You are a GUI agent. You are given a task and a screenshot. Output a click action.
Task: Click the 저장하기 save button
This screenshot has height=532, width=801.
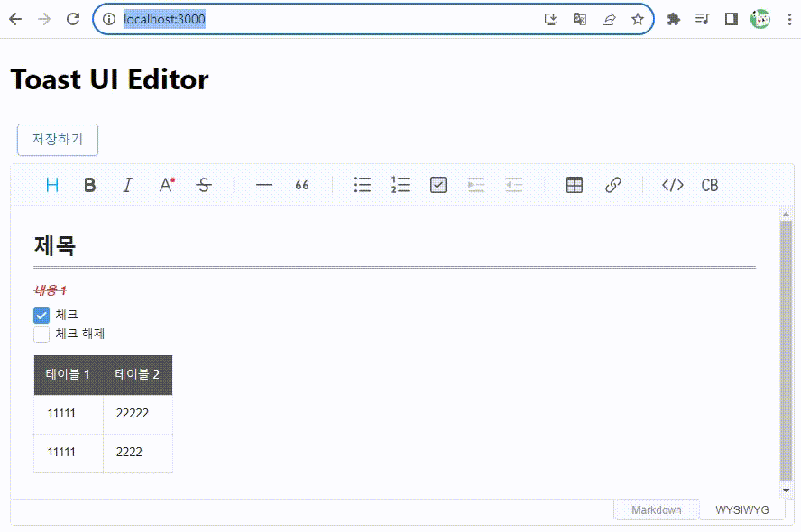click(58, 140)
